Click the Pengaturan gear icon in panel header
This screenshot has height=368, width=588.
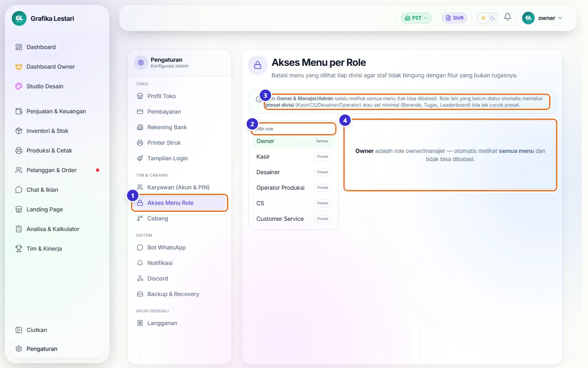(141, 63)
